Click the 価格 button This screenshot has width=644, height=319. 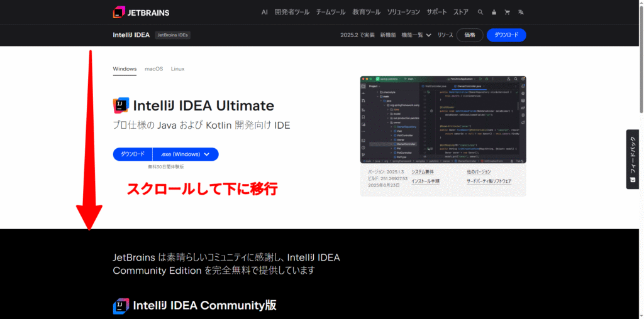coord(470,35)
